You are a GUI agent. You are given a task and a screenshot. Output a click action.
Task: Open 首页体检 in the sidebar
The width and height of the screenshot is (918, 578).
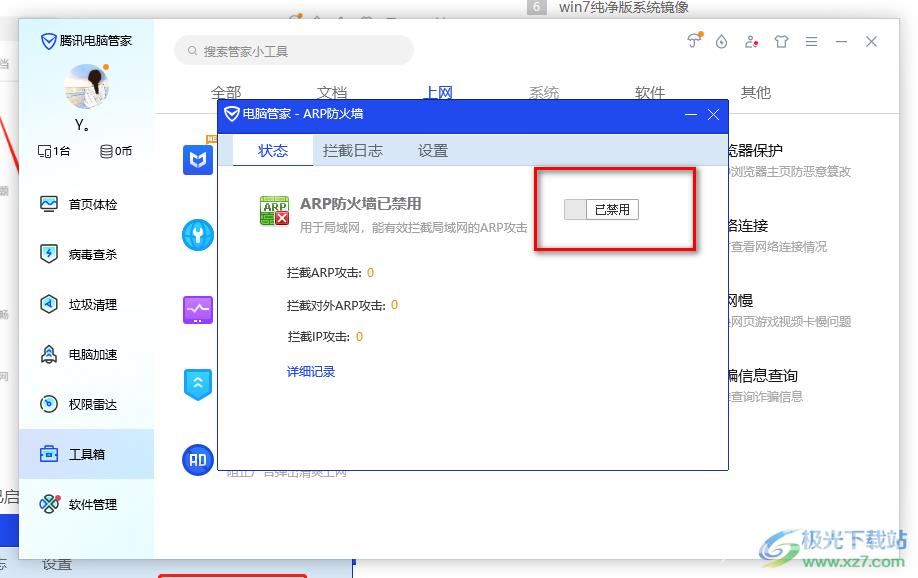[87, 204]
